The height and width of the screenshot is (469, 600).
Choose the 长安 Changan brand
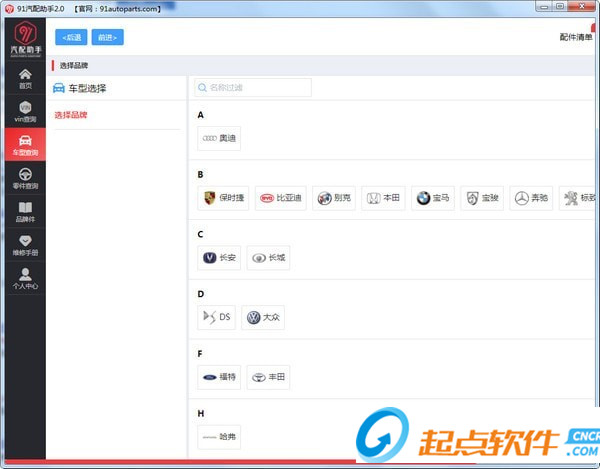(x=219, y=257)
